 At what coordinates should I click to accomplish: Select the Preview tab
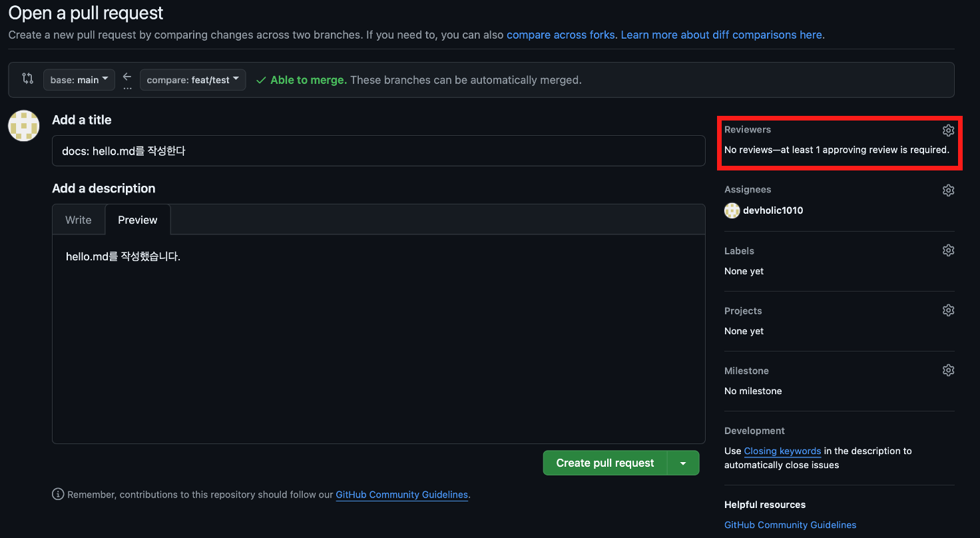pos(138,220)
